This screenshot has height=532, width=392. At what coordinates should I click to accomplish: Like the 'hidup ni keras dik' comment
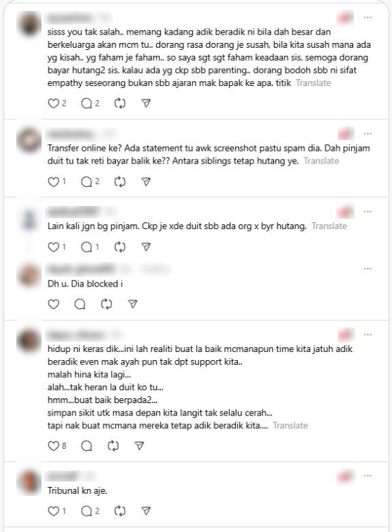(x=53, y=445)
